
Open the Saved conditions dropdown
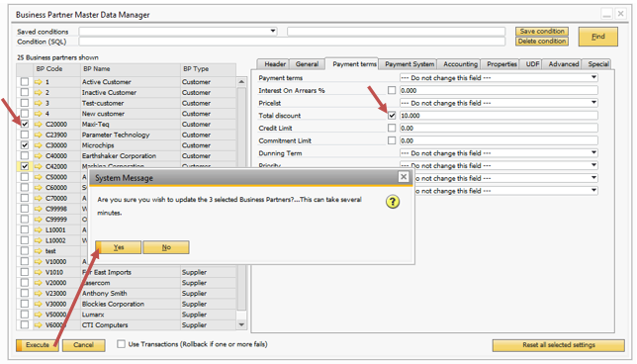point(273,32)
